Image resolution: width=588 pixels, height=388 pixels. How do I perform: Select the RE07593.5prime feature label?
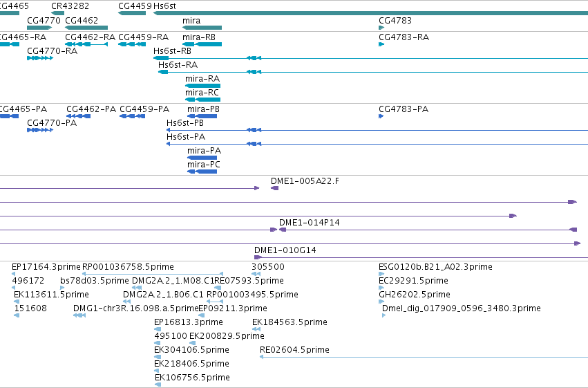[x=249, y=281]
